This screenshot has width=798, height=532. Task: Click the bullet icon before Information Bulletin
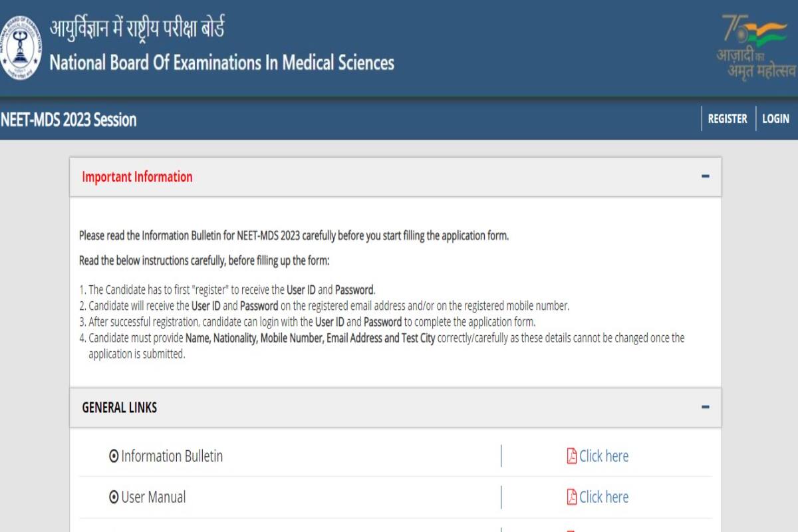click(x=114, y=456)
